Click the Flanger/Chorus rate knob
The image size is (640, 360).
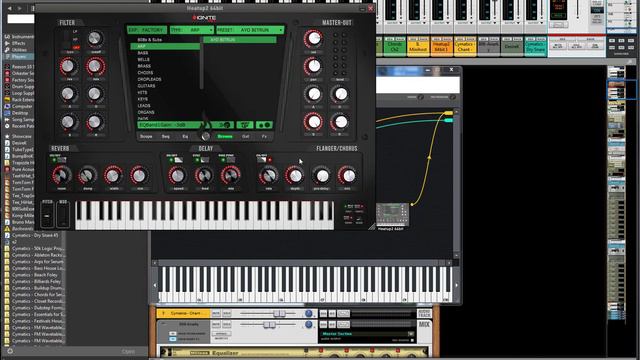pyautogui.click(x=269, y=176)
